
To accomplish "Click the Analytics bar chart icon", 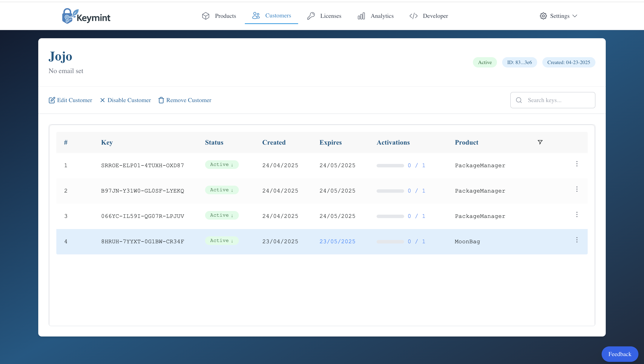I will click(361, 16).
